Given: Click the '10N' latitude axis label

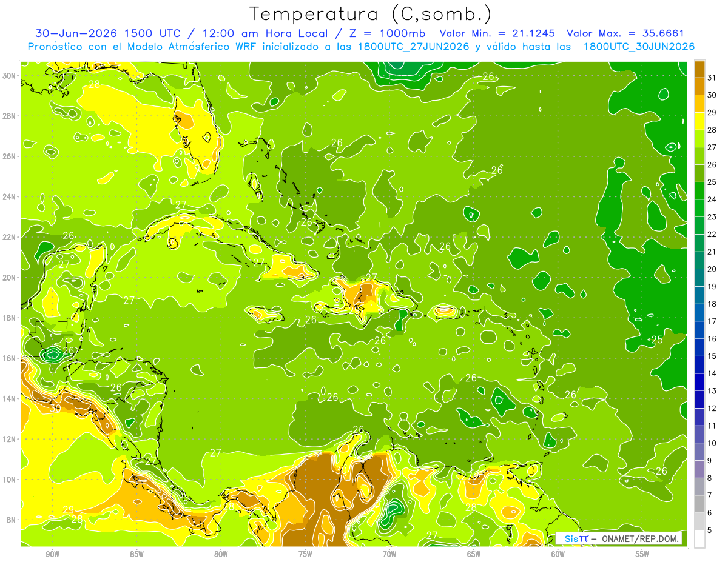Looking at the screenshot, I should (x=10, y=479).
